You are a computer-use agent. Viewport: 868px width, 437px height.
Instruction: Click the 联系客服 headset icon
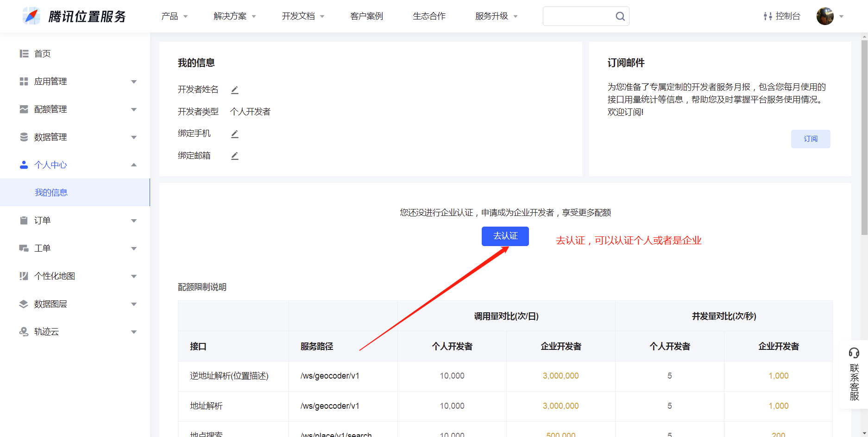point(854,353)
